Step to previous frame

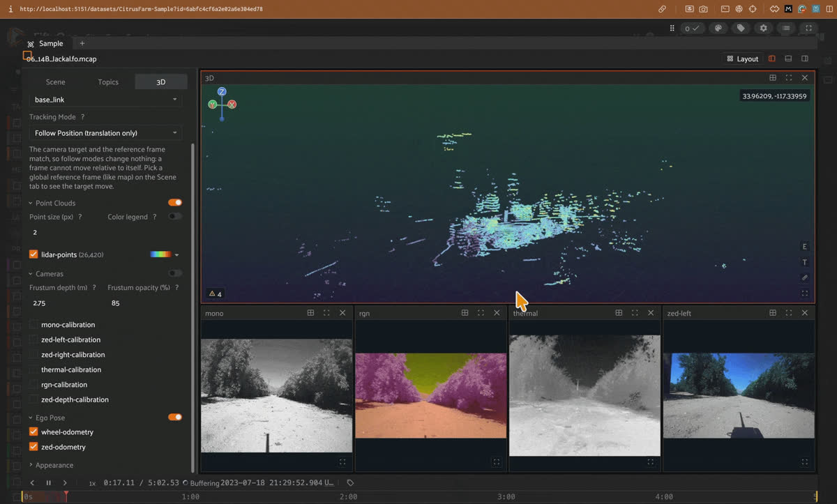[x=32, y=482]
